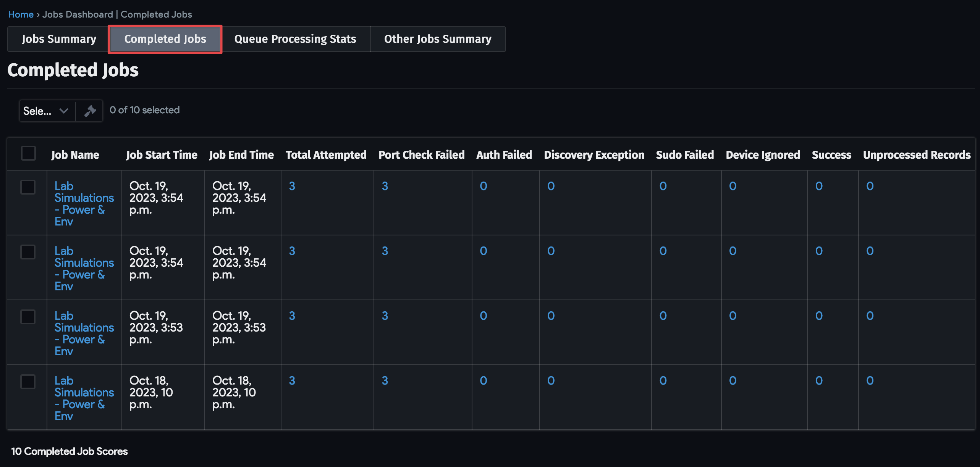Switch to the Jobs Summary tab
Viewport: 980px width, 467px height.
[x=59, y=39]
